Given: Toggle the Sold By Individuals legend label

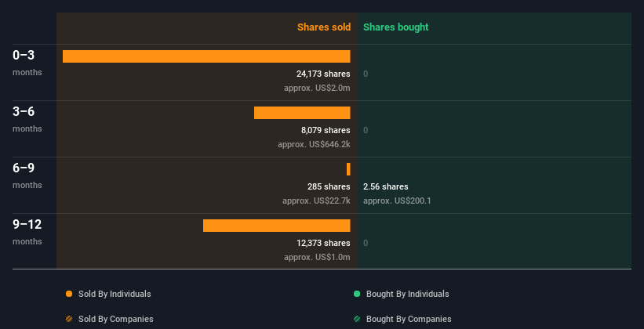Looking at the screenshot, I should click(x=115, y=294).
